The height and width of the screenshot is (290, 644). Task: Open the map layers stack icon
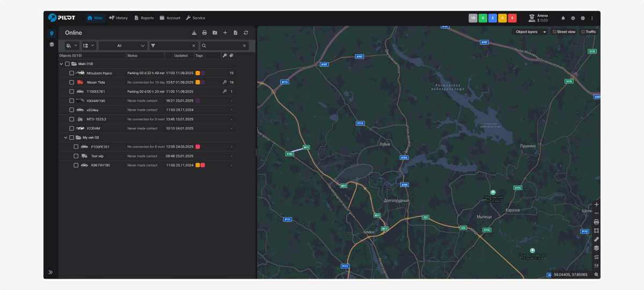[596, 248]
